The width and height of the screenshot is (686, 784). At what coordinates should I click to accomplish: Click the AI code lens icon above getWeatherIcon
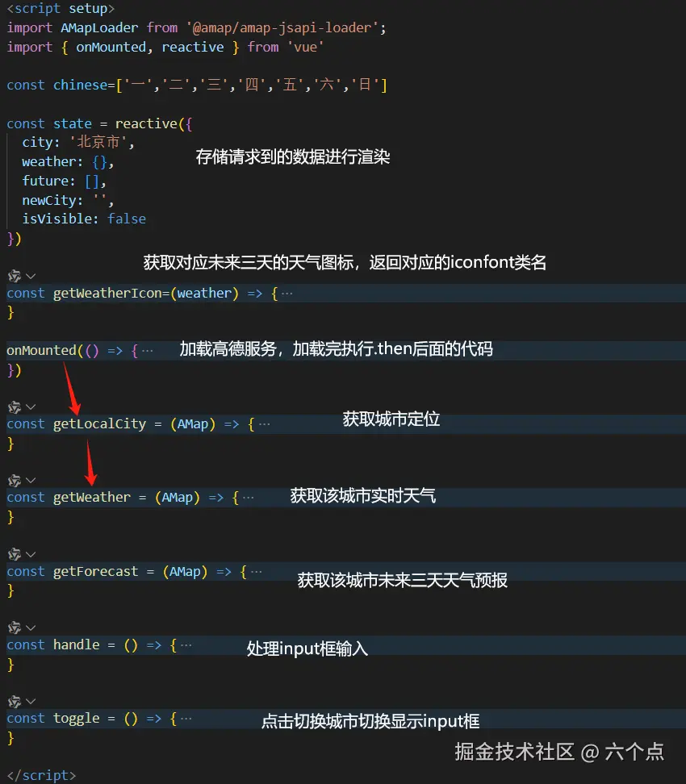click(x=15, y=276)
